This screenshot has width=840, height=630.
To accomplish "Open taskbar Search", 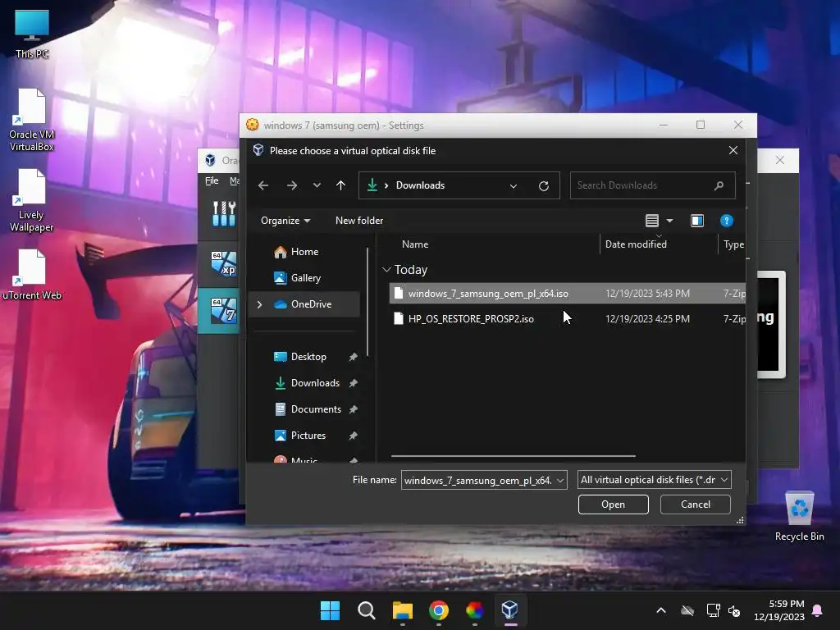I will [x=367, y=610].
